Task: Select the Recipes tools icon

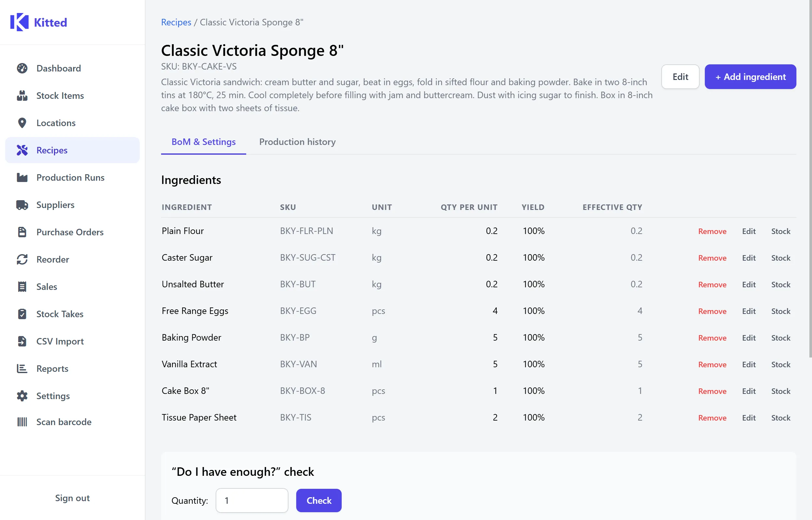Action: (x=22, y=150)
